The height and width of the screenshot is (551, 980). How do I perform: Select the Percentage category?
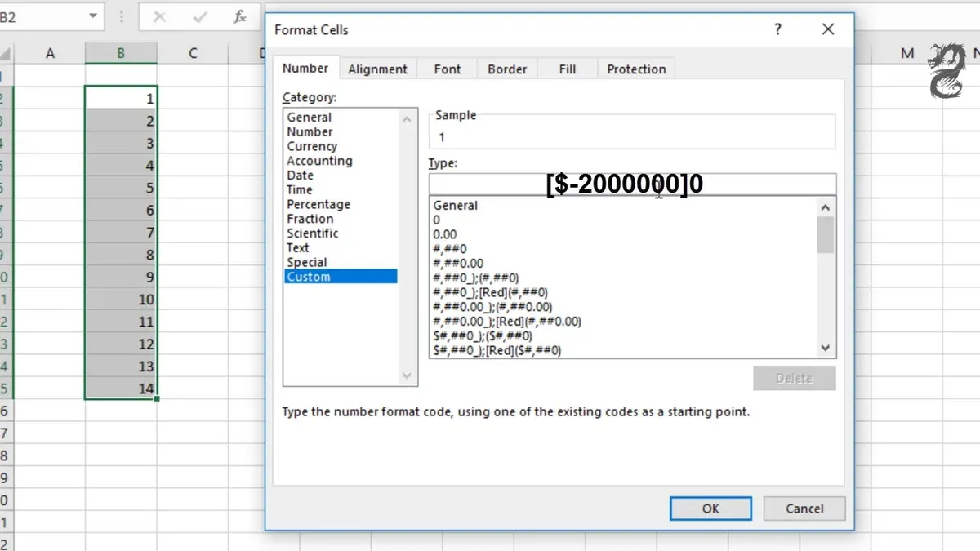click(318, 205)
